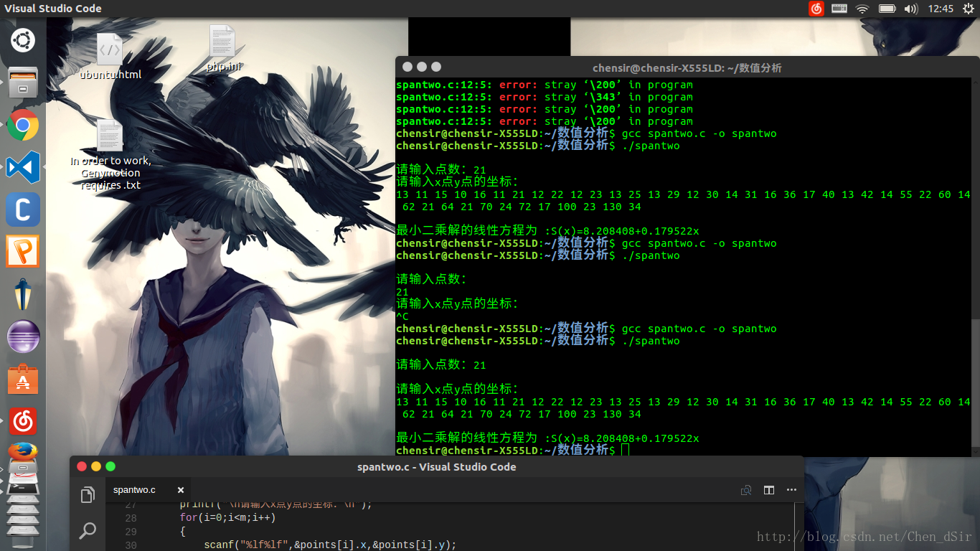Maximize the VS Code window

click(x=110, y=466)
